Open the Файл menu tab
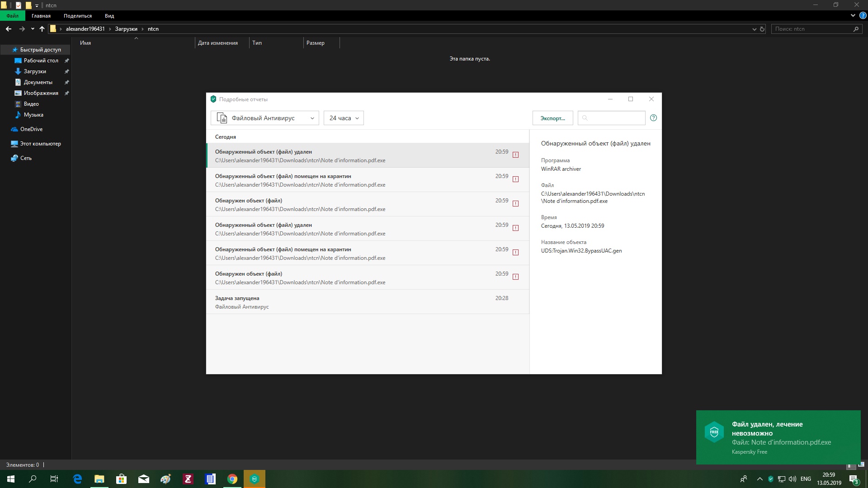The image size is (868, 488). point(12,16)
